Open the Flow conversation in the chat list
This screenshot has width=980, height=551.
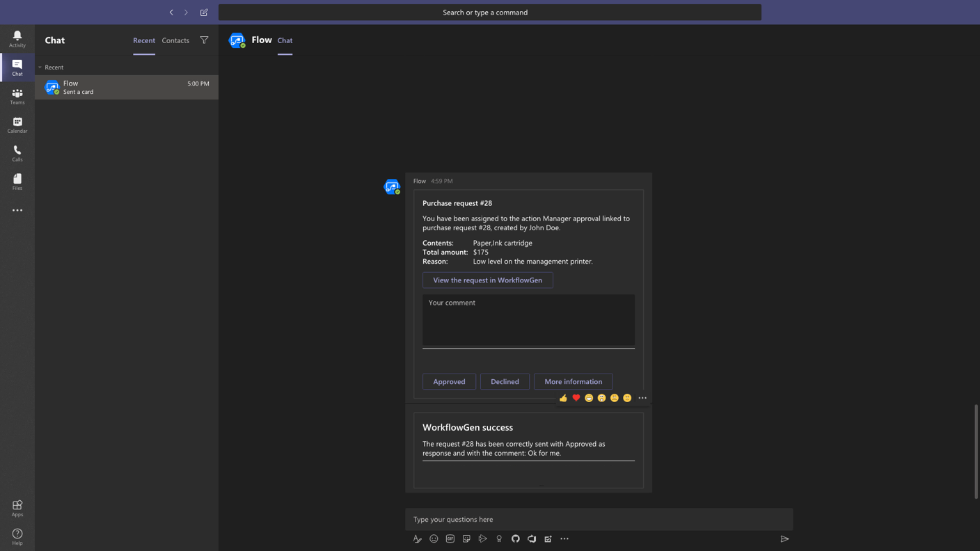point(127,87)
